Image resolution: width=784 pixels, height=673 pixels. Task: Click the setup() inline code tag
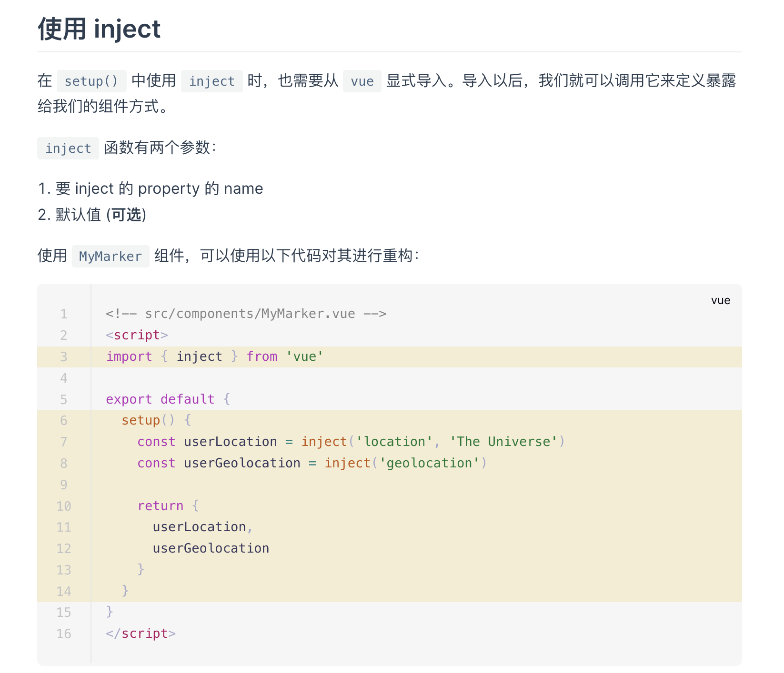pyautogui.click(x=91, y=81)
